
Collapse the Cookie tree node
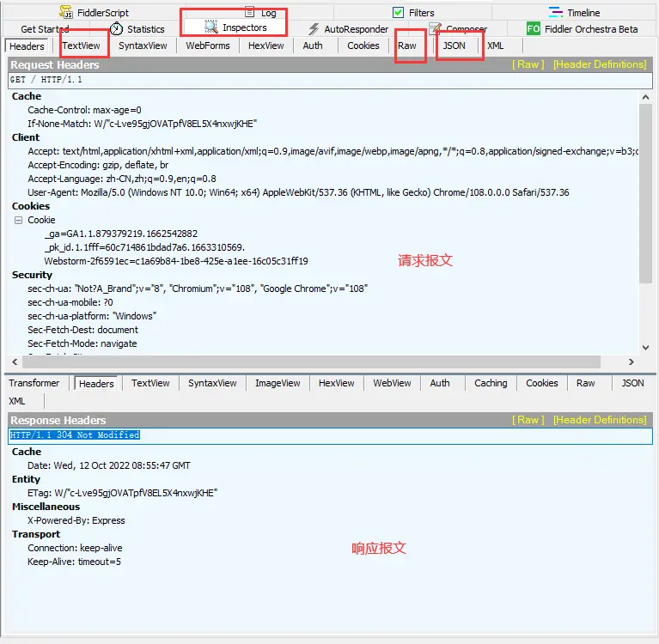tap(18, 220)
